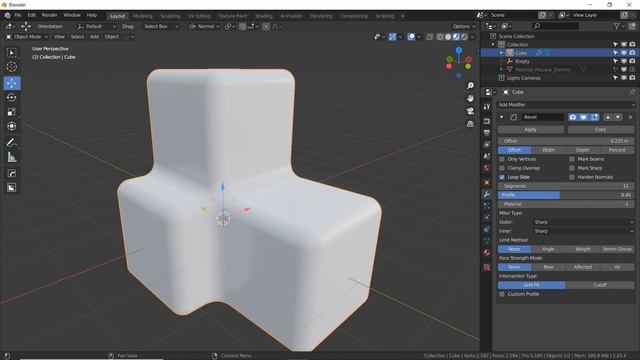Screen dimensions: 640x360
Task: Enable the Mark Sharp checkbox
Action: (572, 168)
